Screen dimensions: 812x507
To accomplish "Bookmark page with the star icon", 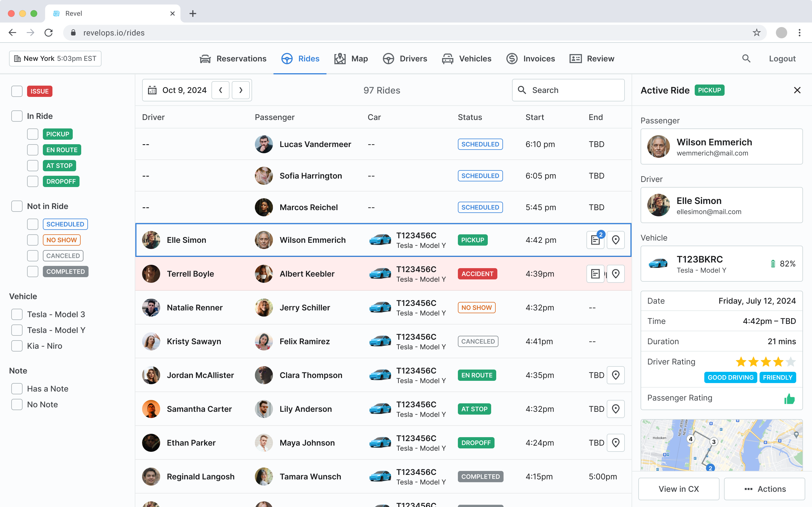I will pyautogui.click(x=756, y=32).
